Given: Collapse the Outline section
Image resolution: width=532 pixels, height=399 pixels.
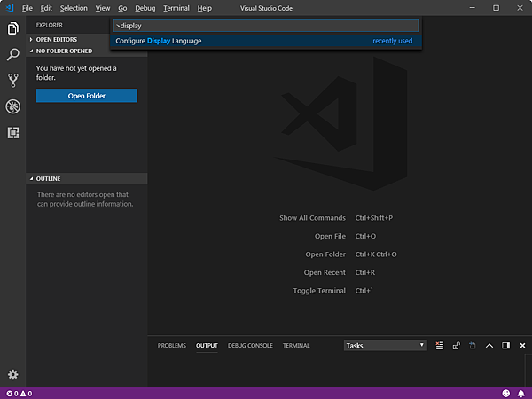Looking at the screenshot, I should coord(48,178).
